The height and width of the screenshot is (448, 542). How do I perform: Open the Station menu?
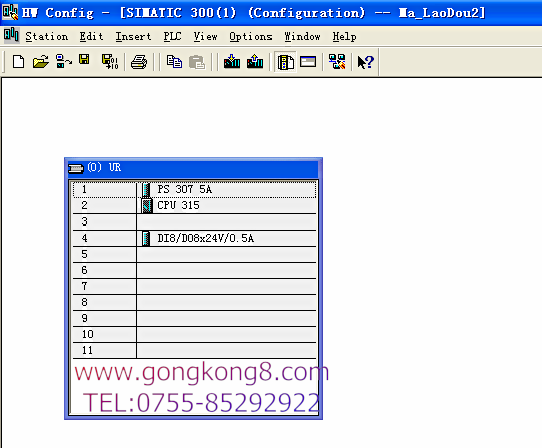(47, 36)
